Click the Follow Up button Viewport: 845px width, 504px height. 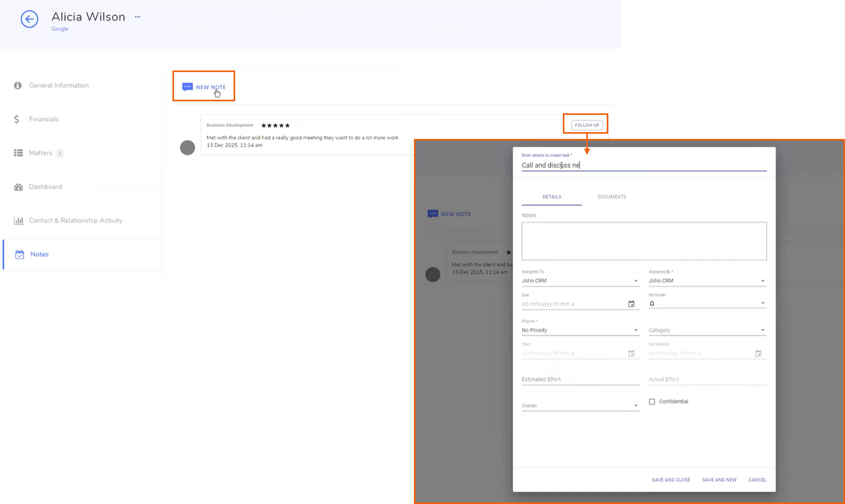point(587,125)
